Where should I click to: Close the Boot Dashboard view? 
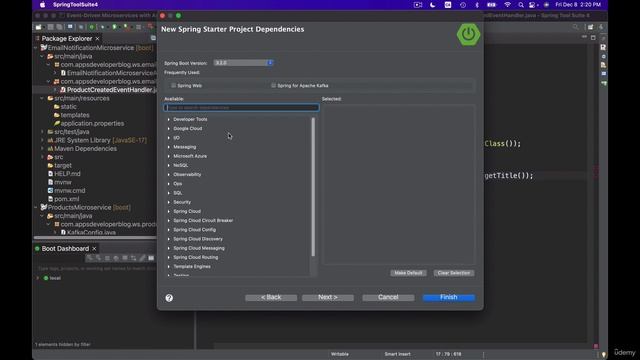click(94, 249)
